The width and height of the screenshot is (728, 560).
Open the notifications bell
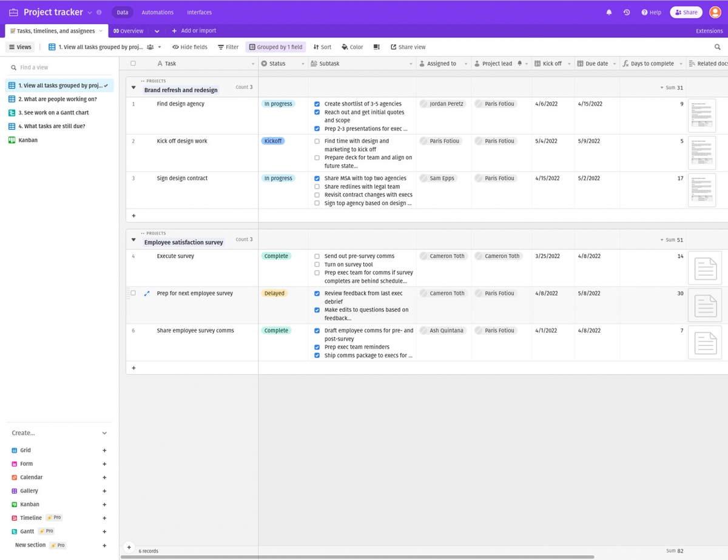(609, 12)
